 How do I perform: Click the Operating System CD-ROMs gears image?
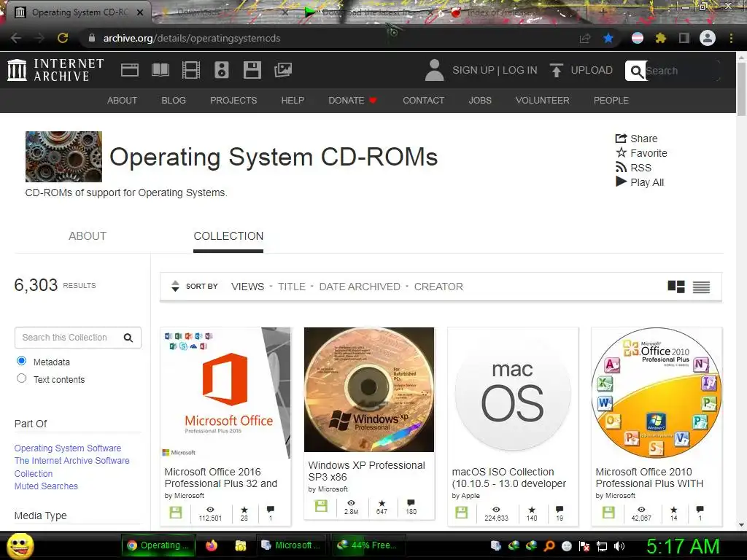click(64, 157)
